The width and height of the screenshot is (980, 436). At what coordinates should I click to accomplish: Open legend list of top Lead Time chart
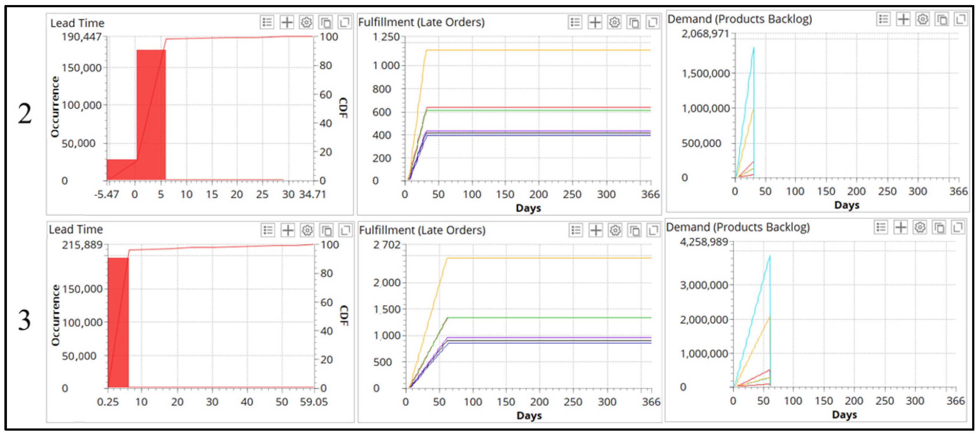[267, 22]
